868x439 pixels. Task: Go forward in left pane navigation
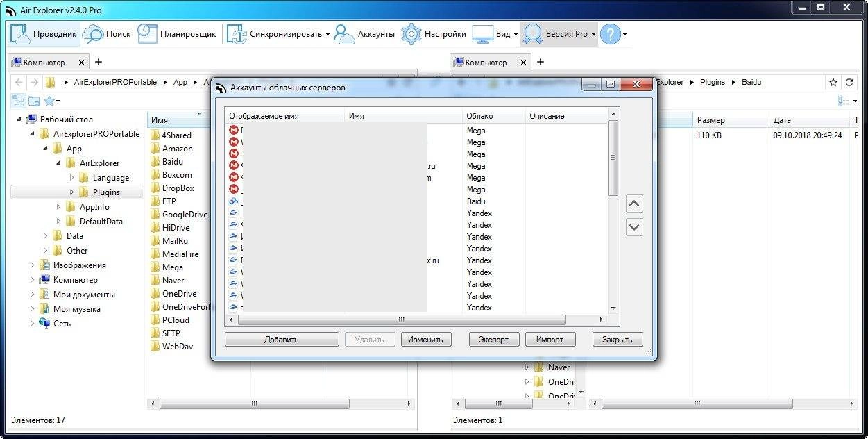(33, 82)
